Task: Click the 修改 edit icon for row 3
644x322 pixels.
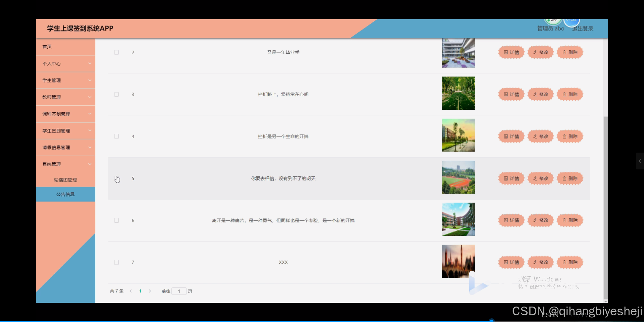Action: tap(540, 94)
